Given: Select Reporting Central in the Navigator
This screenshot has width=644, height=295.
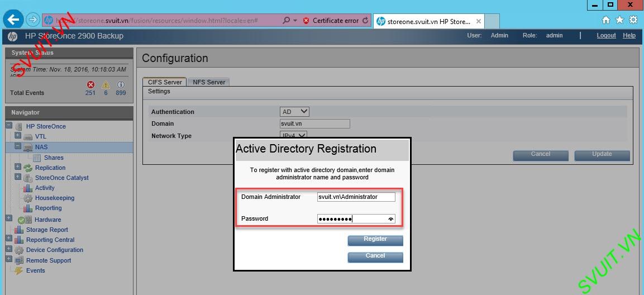Looking at the screenshot, I should pos(50,240).
